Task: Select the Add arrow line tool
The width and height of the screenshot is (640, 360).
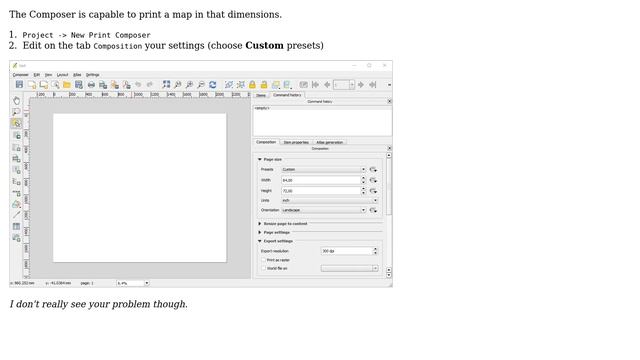Action: [16, 215]
